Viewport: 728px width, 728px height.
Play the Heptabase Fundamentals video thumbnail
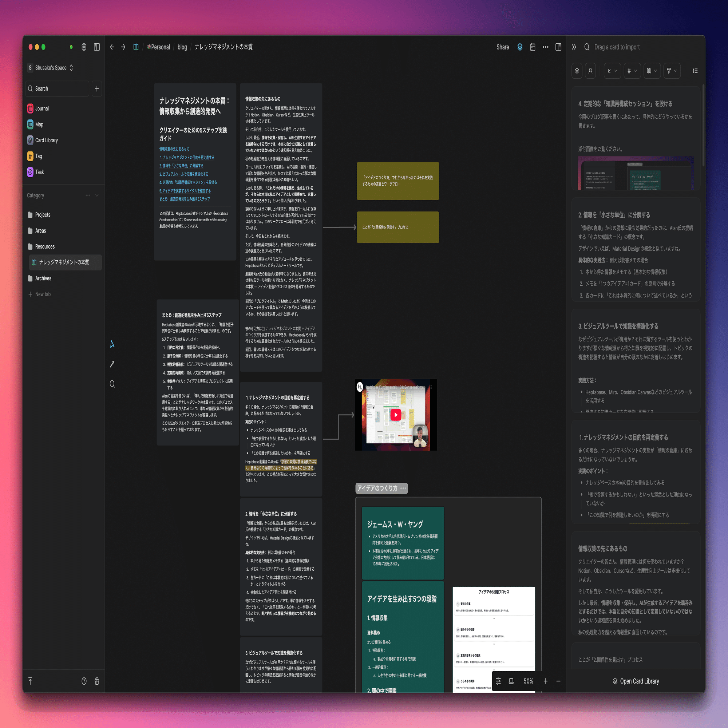pyautogui.click(x=395, y=415)
